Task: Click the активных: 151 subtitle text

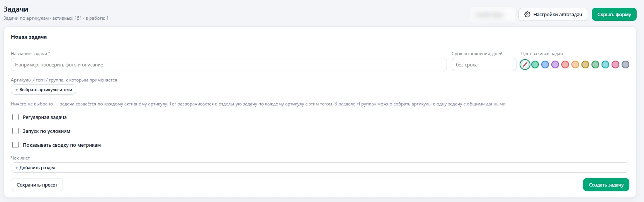Action: (x=67, y=18)
